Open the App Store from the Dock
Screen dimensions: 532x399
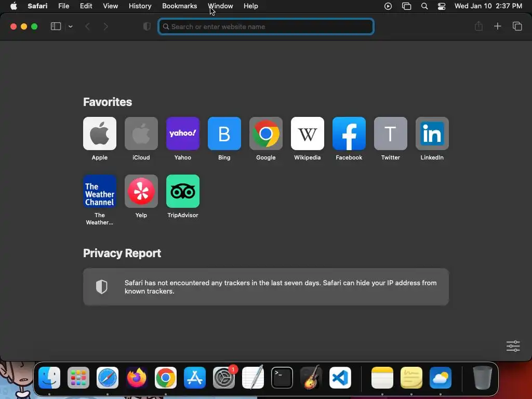195,378
